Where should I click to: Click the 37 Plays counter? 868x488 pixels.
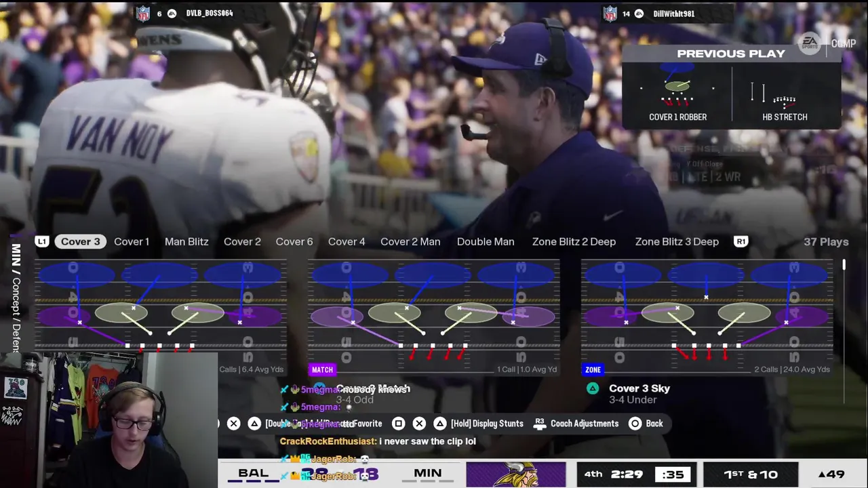(826, 241)
